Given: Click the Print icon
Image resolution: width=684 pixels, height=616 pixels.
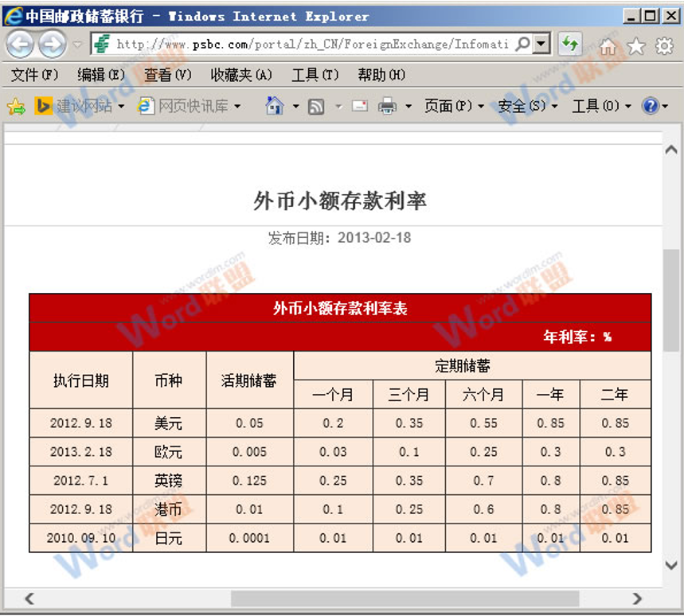Looking at the screenshot, I should point(386,105).
